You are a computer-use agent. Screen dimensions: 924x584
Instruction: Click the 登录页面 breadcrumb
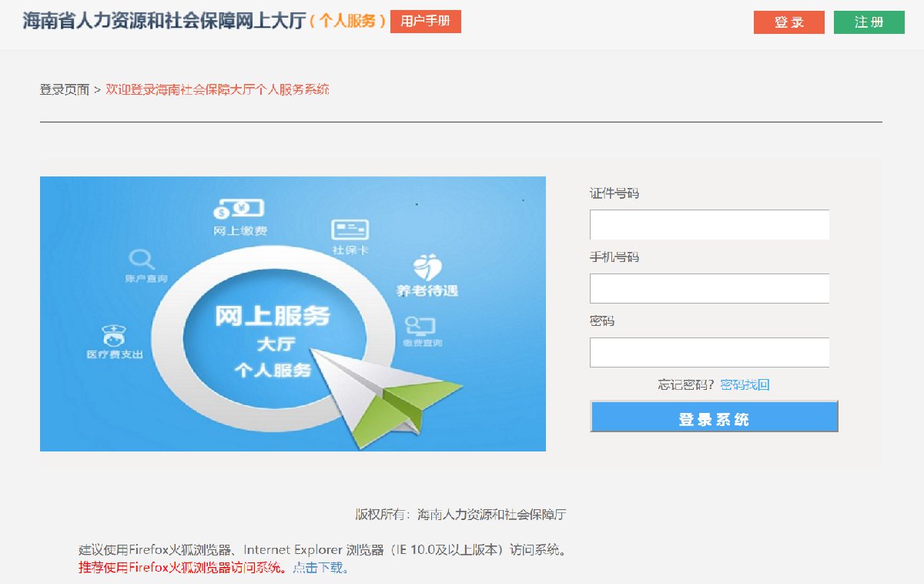pos(65,89)
